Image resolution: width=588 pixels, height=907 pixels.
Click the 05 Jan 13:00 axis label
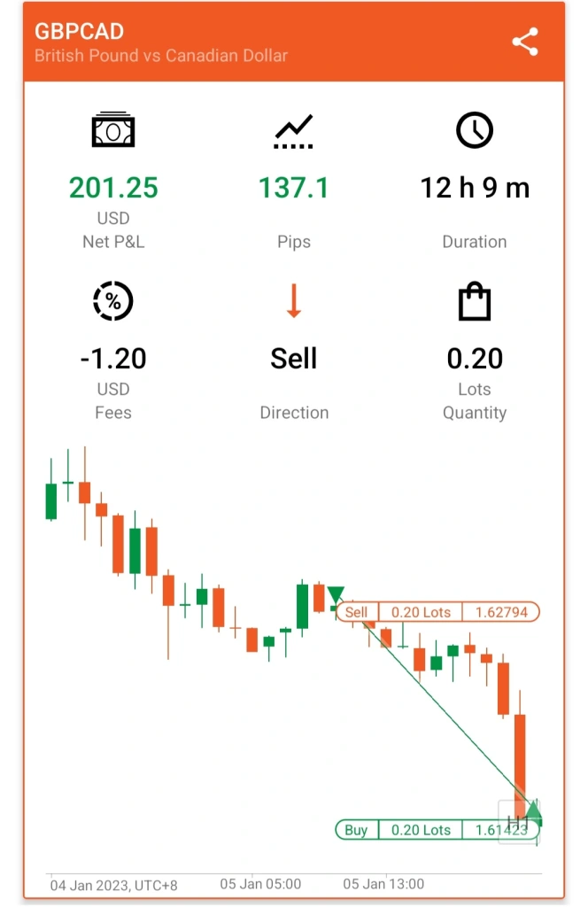383,884
